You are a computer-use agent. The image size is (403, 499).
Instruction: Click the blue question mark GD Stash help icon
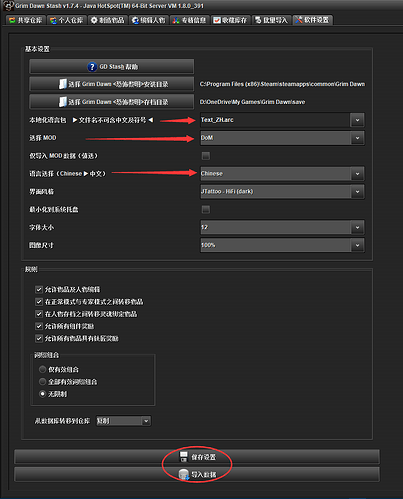click(92, 67)
